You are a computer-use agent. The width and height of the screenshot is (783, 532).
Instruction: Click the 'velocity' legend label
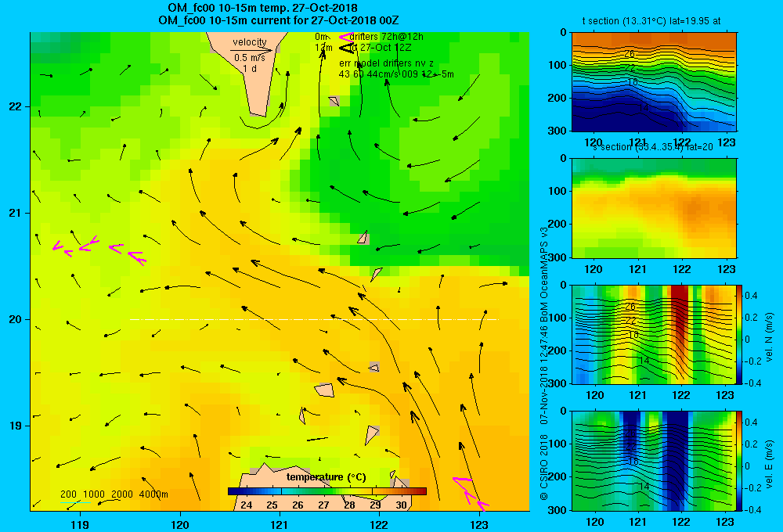[249, 42]
